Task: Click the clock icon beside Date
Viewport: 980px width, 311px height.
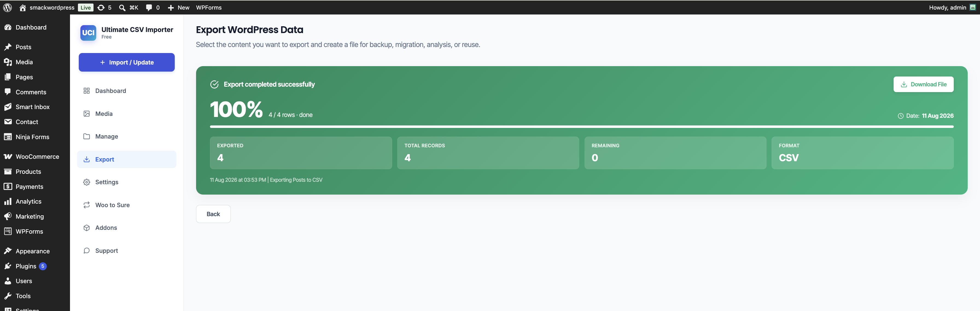Action: pos(900,116)
